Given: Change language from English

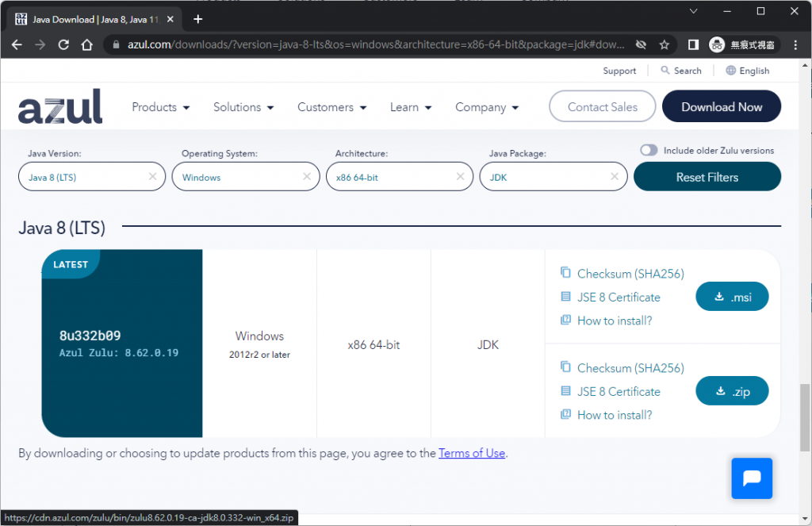Looking at the screenshot, I should coord(754,71).
